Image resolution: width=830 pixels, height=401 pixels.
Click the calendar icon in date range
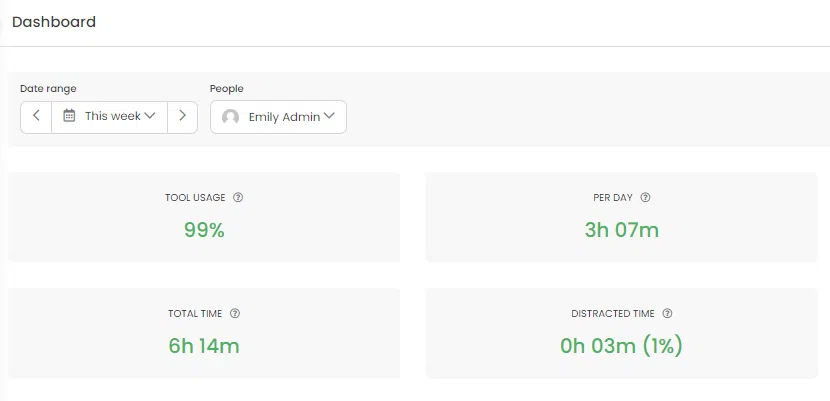coord(69,115)
